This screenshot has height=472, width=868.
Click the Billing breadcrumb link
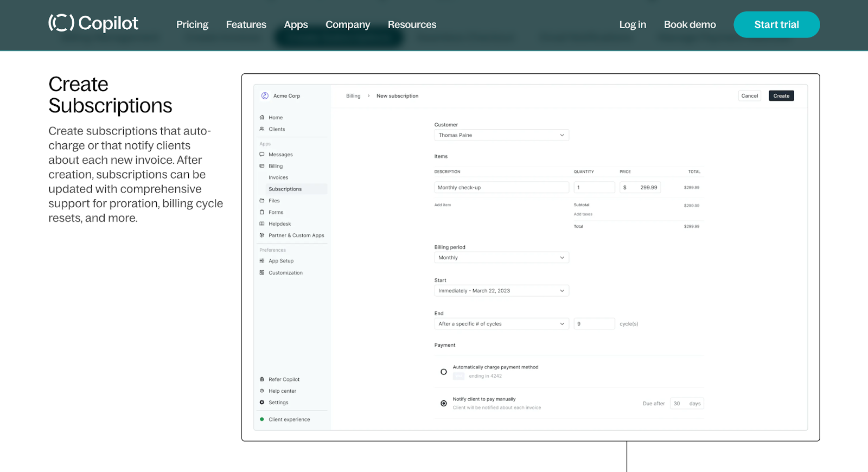353,96
